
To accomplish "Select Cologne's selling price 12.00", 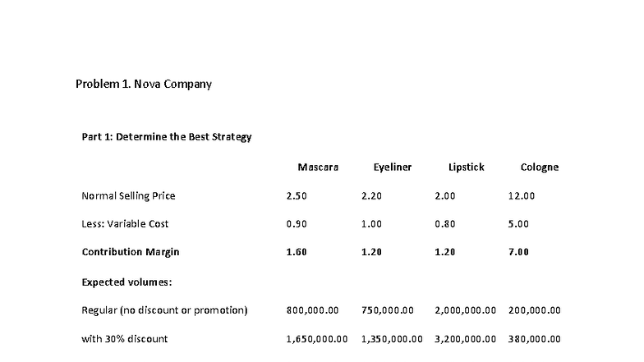I will (522, 196).
